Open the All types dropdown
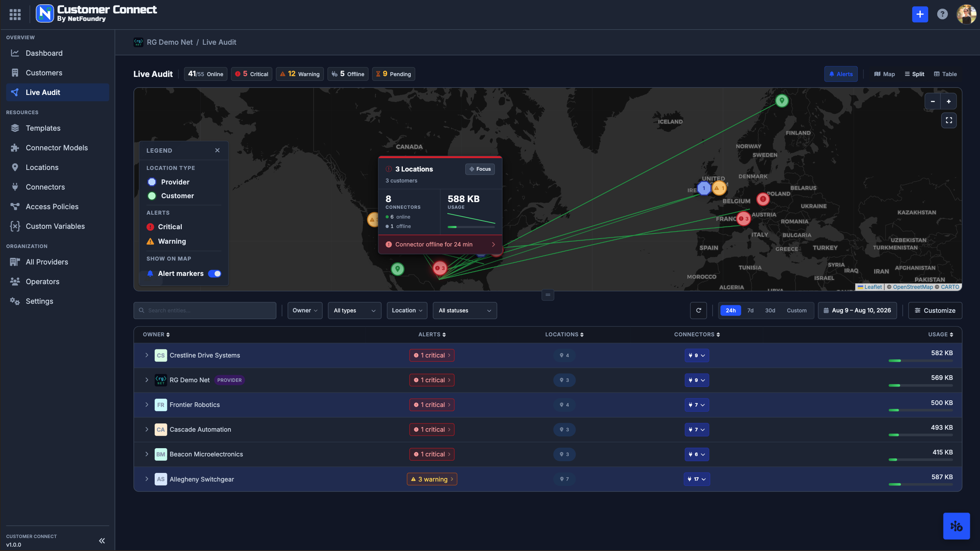The width and height of the screenshot is (980, 551). (x=355, y=310)
